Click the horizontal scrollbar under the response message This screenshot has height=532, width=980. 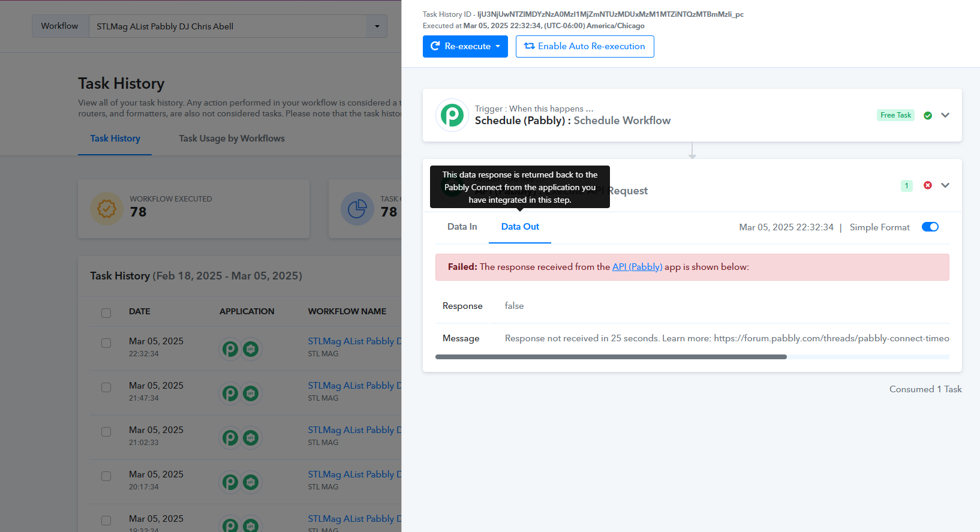click(x=611, y=357)
